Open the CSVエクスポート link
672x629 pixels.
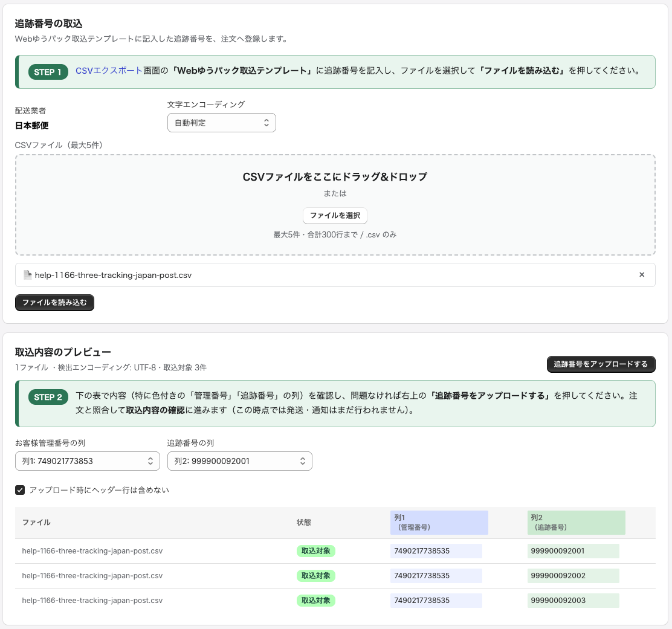click(109, 71)
